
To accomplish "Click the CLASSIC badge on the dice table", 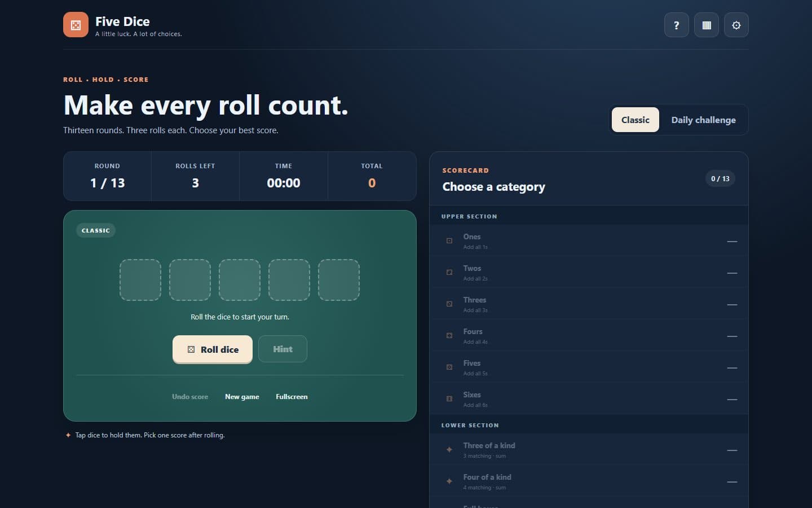I will coord(96,230).
